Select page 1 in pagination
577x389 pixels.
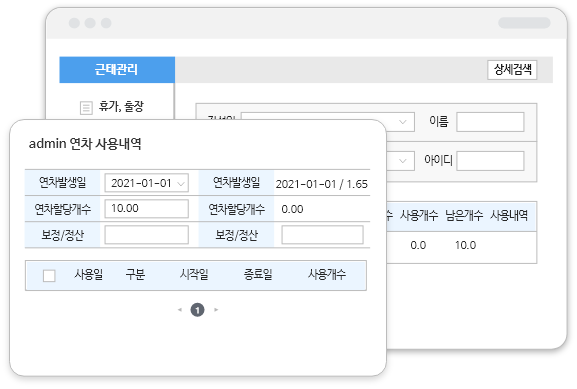click(x=197, y=310)
